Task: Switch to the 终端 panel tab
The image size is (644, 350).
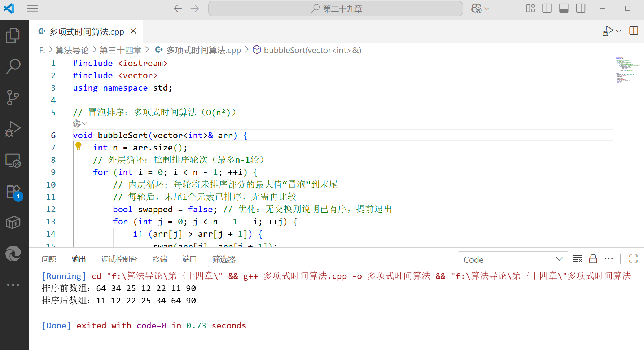Action: [160, 259]
